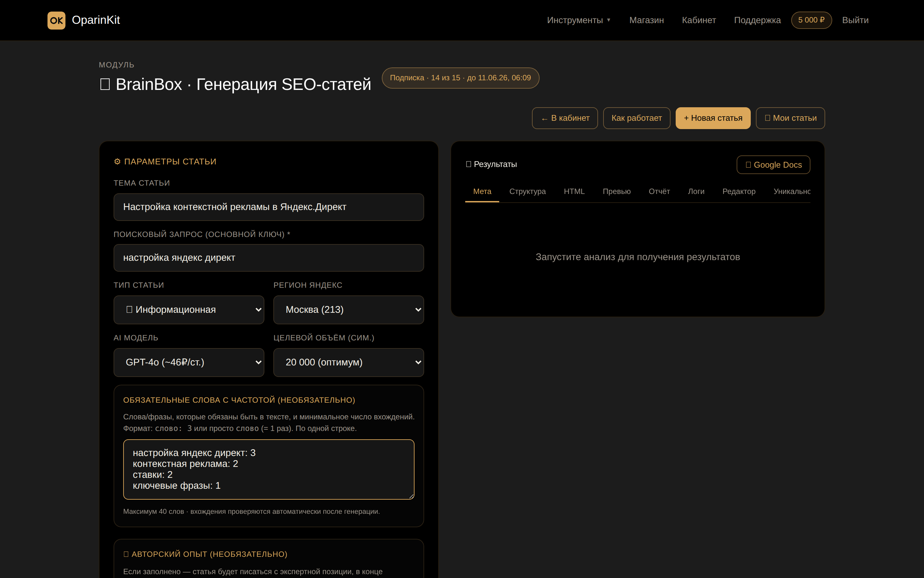Screen dimensions: 924x578
Task: Switch to the Мета tab
Action: [x=482, y=191]
